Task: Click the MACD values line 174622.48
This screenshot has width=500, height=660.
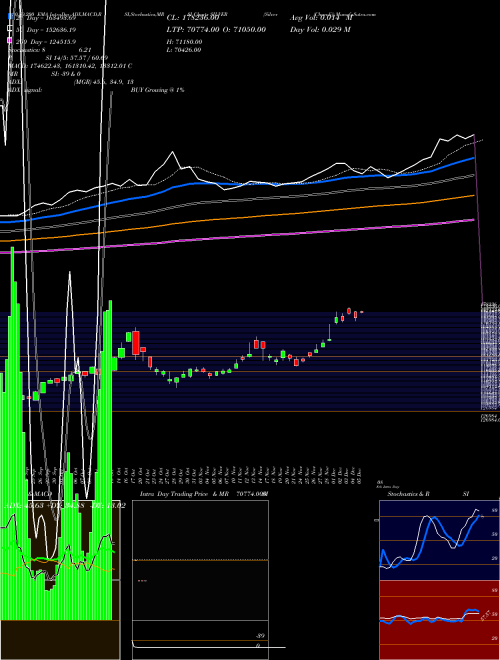Action: tap(70, 66)
